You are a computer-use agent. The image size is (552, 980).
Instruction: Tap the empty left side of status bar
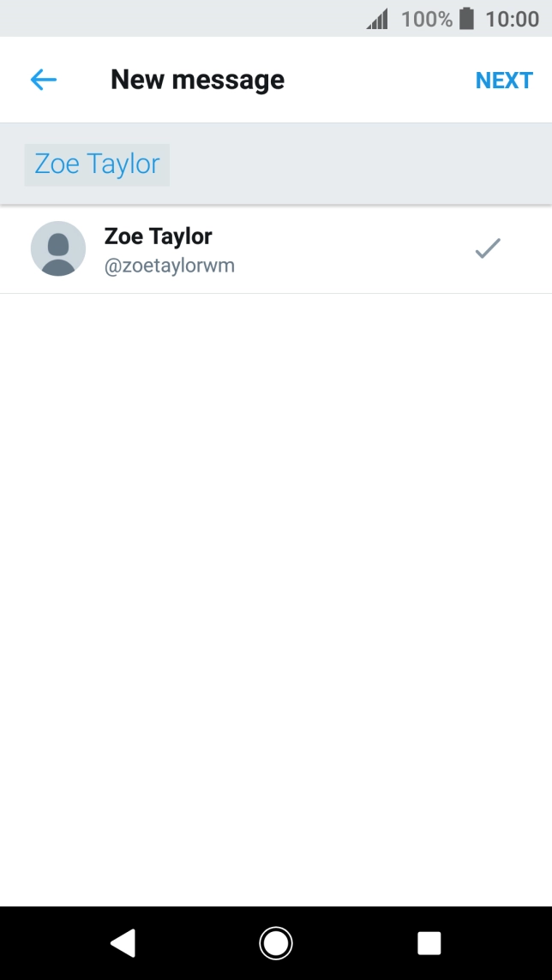pyautogui.click(x=171, y=18)
